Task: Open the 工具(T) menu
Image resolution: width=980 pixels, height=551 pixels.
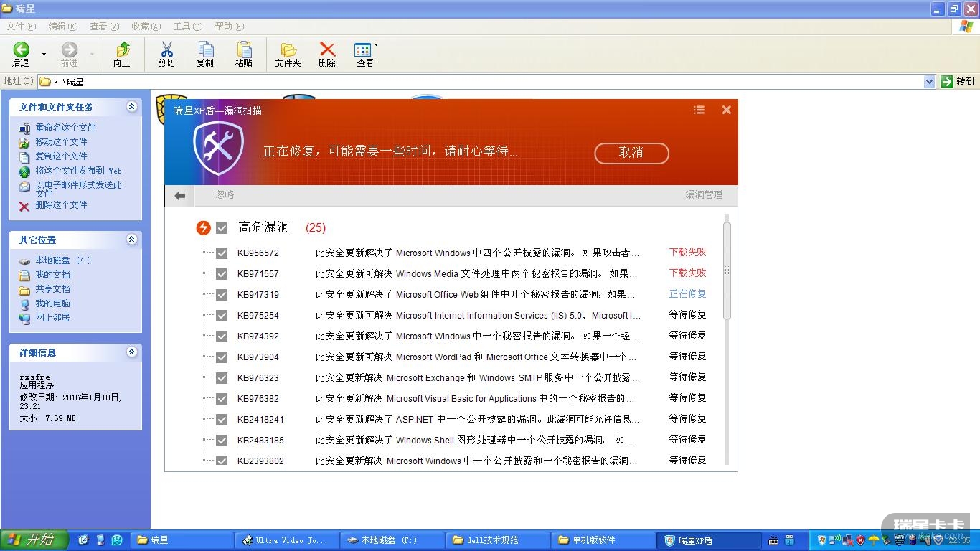Action: 188,27
